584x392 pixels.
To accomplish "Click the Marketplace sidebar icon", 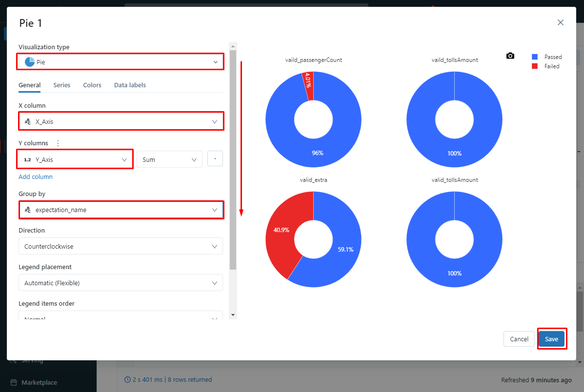I will pos(14,382).
